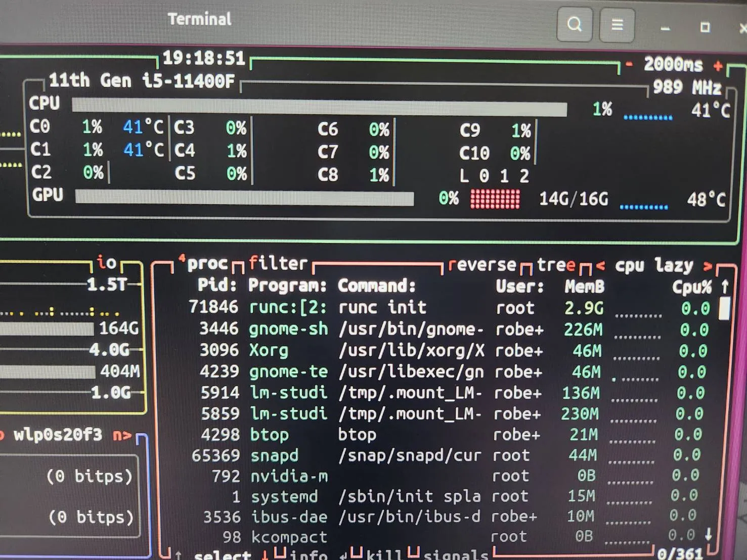The image size is (747, 560).
Task: Click the 19:18:51 clock
Action: click(x=204, y=58)
